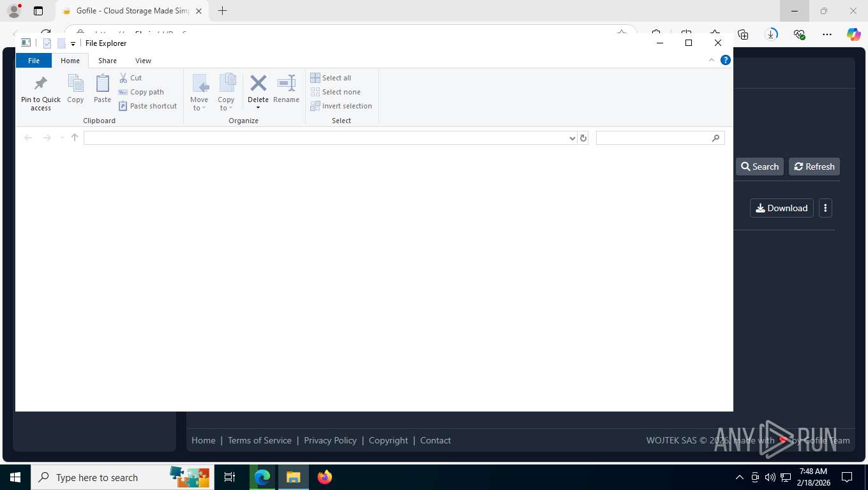Open Copilot icon in Edge
Viewport: 868px width, 490px height.
click(853, 34)
